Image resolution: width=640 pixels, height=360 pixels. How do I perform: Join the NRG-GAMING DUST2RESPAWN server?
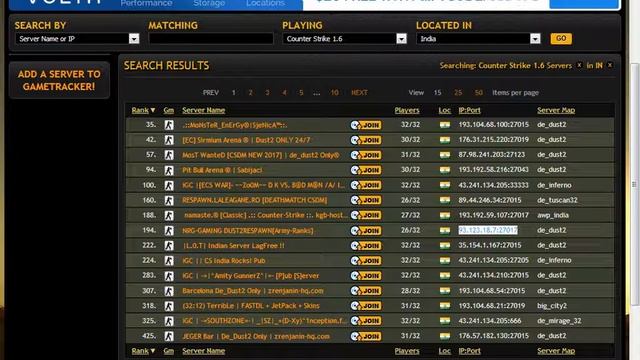[x=366, y=231]
